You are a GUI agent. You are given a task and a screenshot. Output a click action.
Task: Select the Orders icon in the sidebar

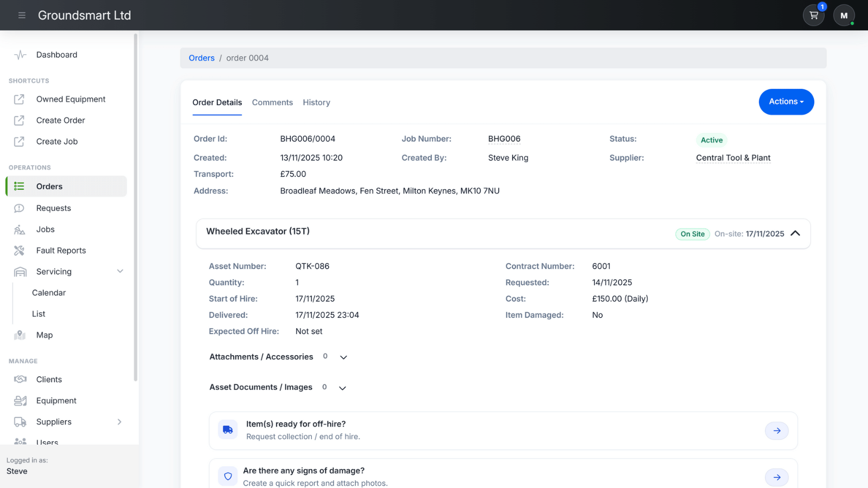click(19, 186)
